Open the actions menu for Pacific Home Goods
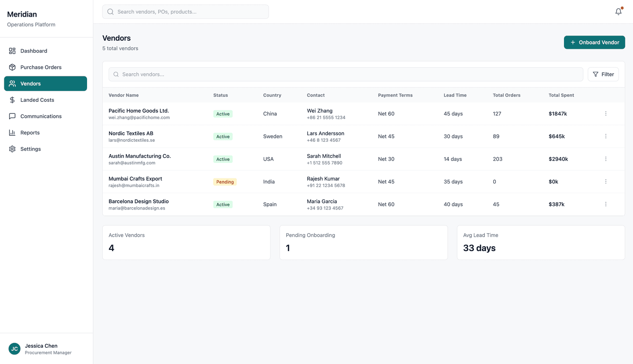This screenshot has height=364, width=633. 606,113
